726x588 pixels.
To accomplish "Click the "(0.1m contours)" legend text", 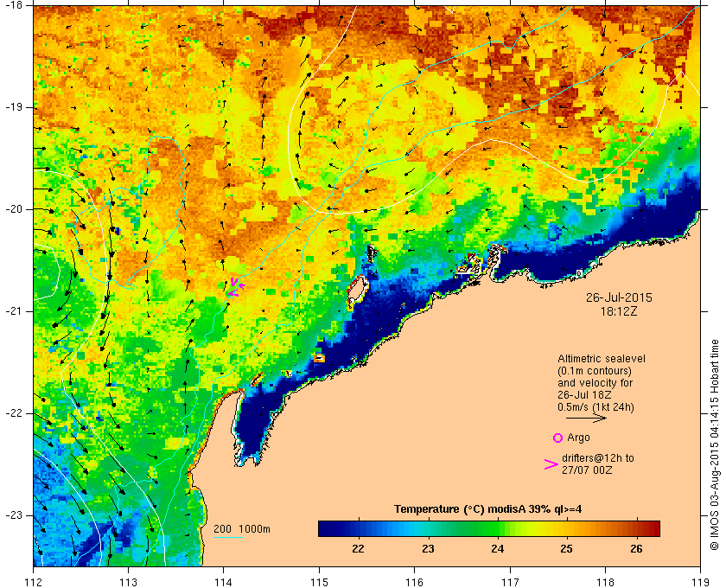I will click(595, 371).
